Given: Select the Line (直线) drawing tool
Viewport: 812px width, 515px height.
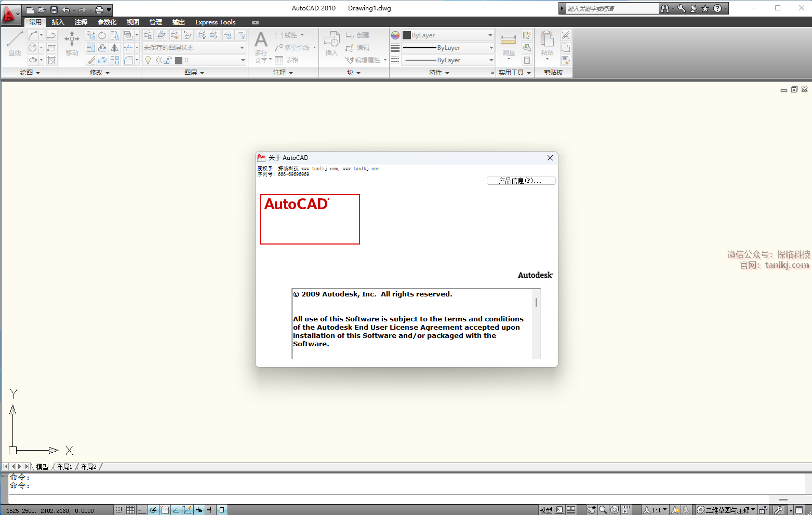Looking at the screenshot, I should tap(15, 43).
